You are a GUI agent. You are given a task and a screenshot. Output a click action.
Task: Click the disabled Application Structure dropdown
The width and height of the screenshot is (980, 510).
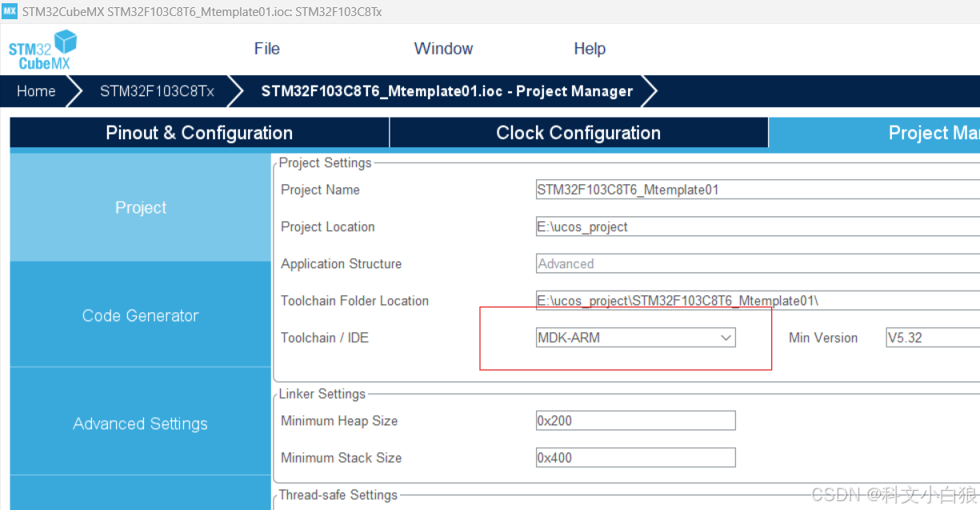coord(758,263)
